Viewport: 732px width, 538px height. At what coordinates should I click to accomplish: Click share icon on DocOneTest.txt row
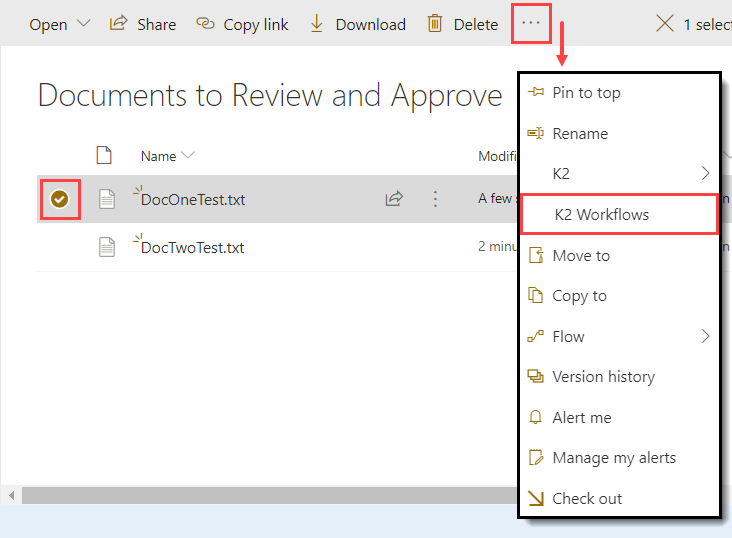click(x=394, y=199)
